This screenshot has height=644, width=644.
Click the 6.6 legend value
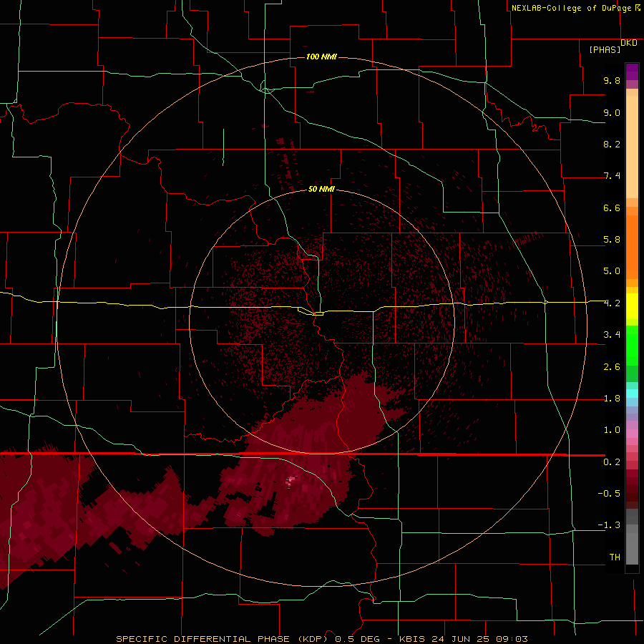612,208
